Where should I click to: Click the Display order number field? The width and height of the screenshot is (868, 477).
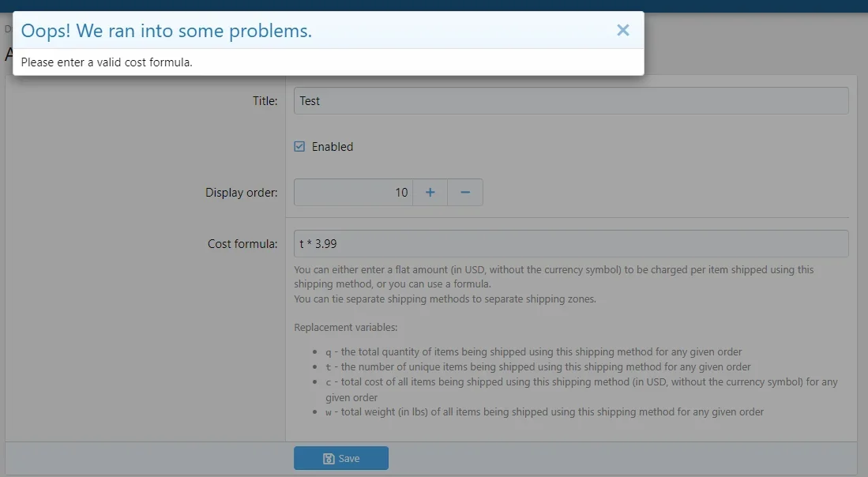pyautogui.click(x=353, y=193)
